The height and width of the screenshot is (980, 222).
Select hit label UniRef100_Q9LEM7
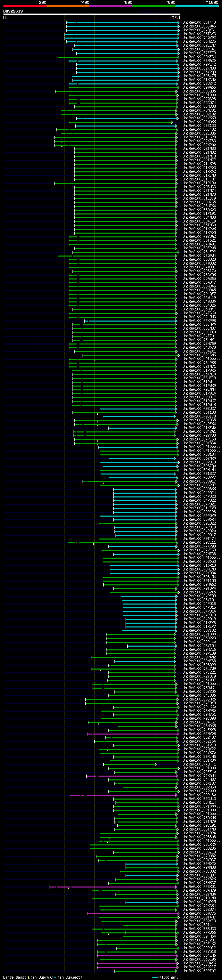[199, 46]
